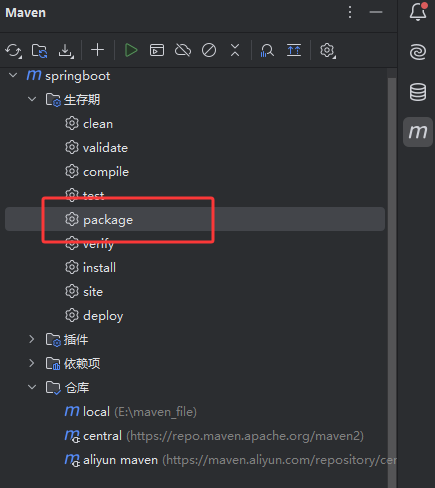The image size is (435, 488).
Task: Click the 插件 folder label
Action: tap(76, 340)
